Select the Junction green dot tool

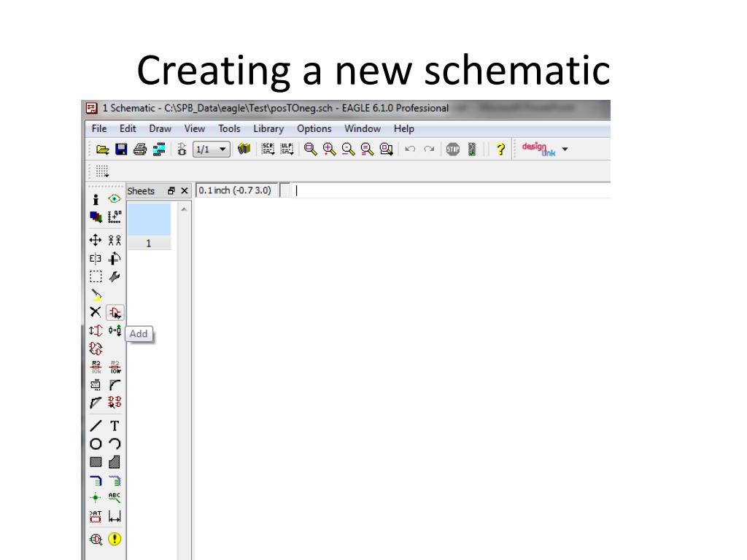coord(96,497)
